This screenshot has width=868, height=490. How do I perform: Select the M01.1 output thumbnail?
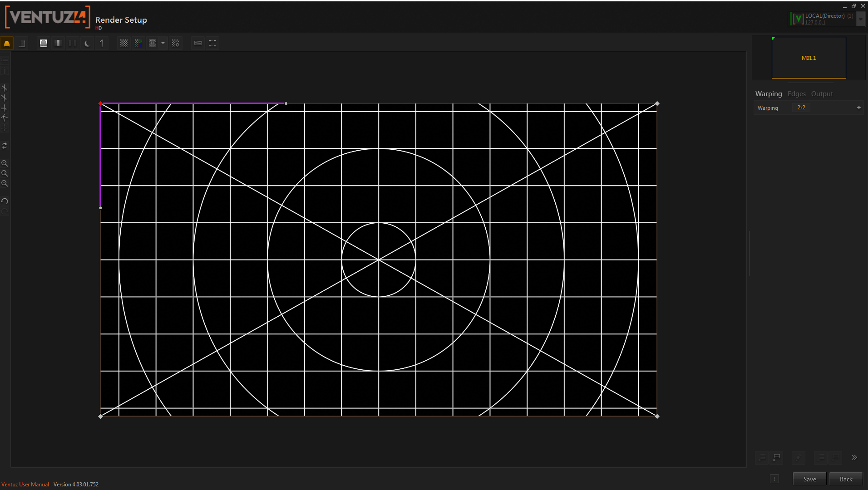[809, 58]
